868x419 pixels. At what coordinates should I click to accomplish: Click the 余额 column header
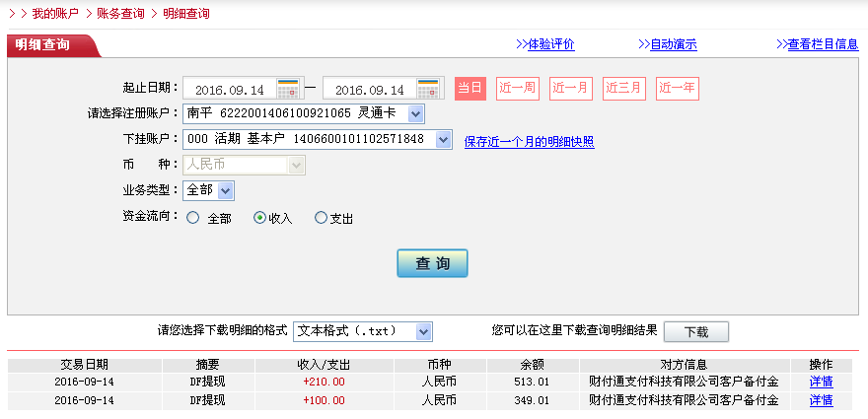pyautogui.click(x=533, y=365)
